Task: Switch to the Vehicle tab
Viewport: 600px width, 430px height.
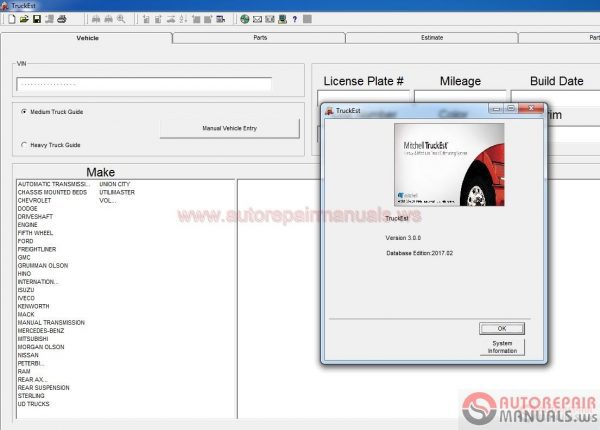Action: [87, 38]
